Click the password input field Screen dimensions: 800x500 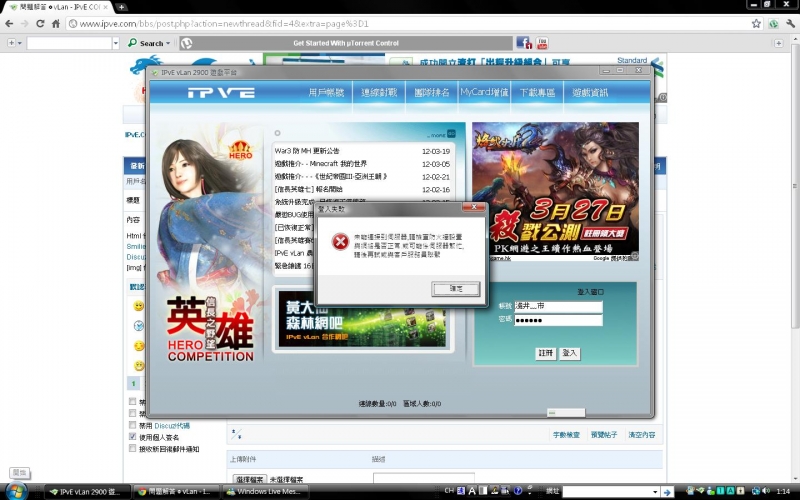pyautogui.click(x=558, y=320)
